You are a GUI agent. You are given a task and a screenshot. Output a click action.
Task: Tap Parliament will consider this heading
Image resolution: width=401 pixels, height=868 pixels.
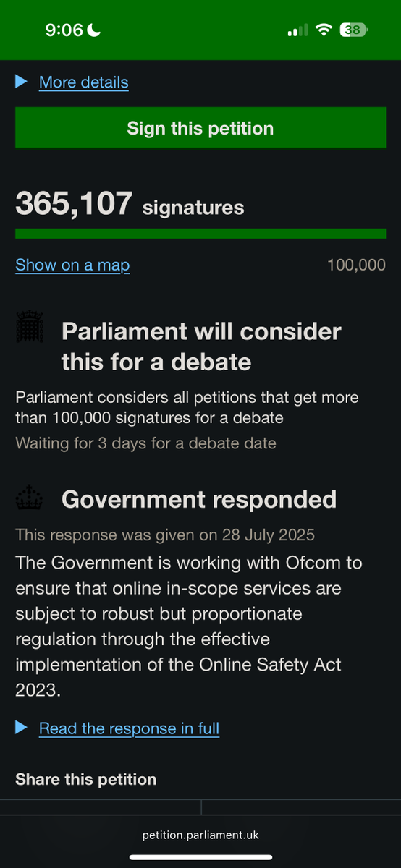pos(201,346)
